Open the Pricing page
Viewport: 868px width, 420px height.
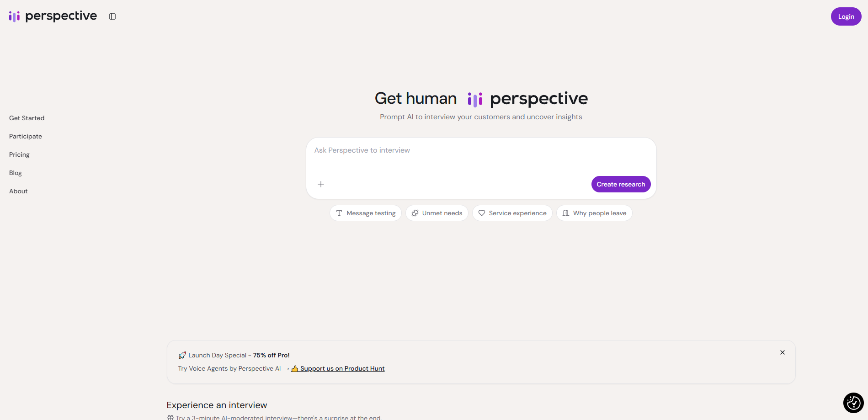(19, 154)
